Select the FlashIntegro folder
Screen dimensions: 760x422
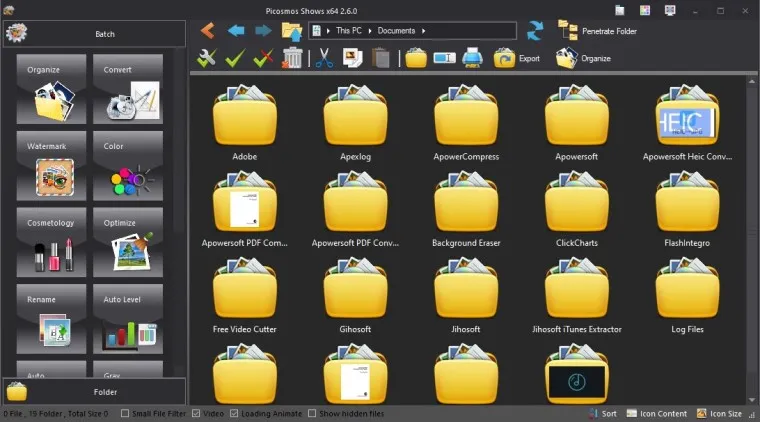click(x=687, y=209)
